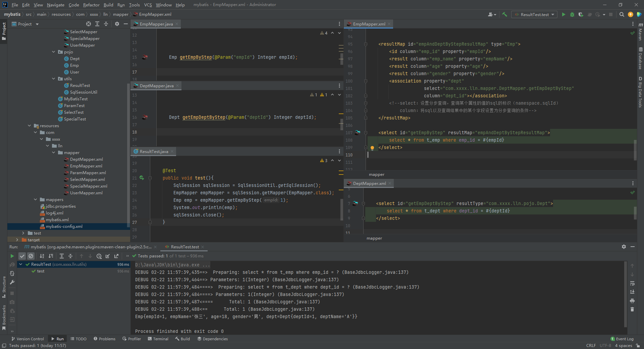Click the Build Project hammer icon
This screenshot has width=644, height=349.
pos(504,14)
